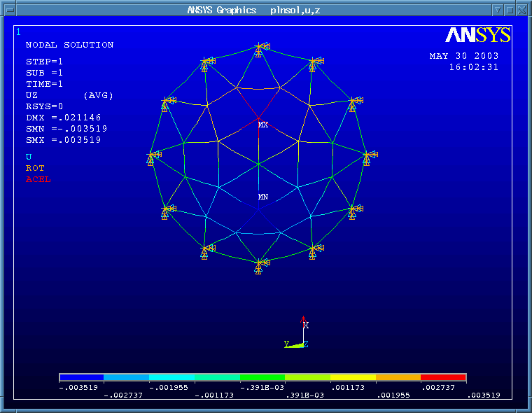The height and width of the screenshot is (413, 532).
Task: Click the 'RSYS=0' label
Action: 44,106
